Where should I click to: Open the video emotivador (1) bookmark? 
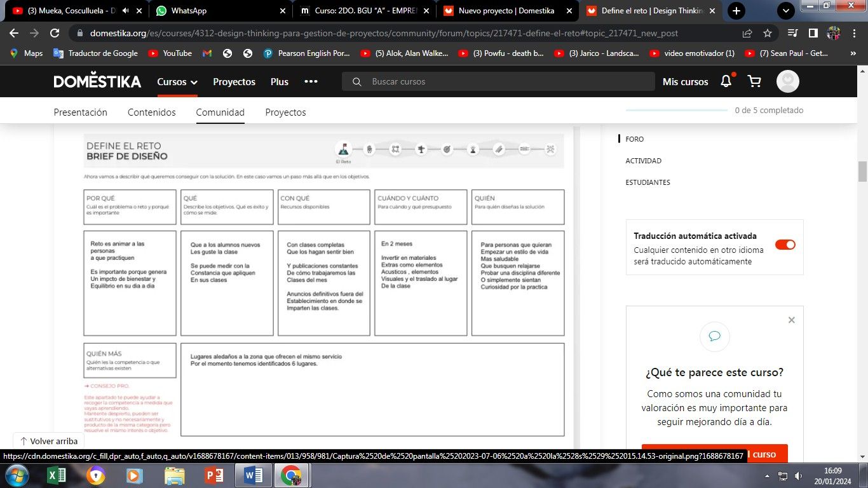point(692,53)
